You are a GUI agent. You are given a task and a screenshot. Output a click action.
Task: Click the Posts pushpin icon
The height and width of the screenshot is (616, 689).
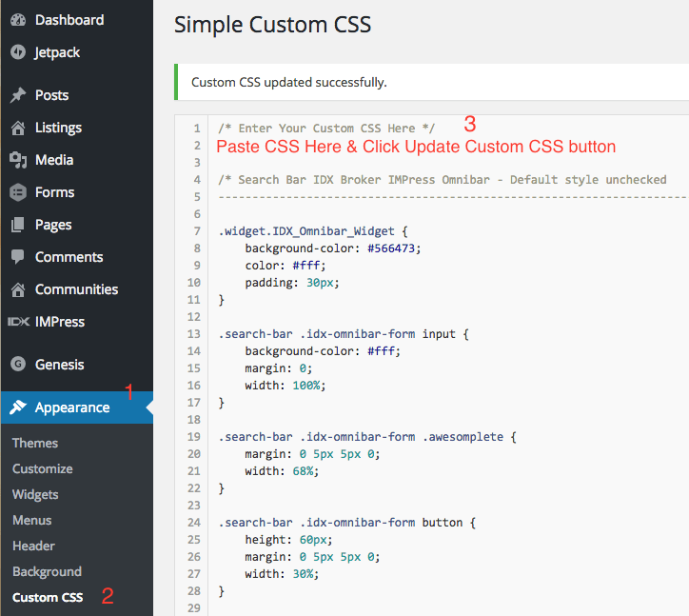point(18,95)
